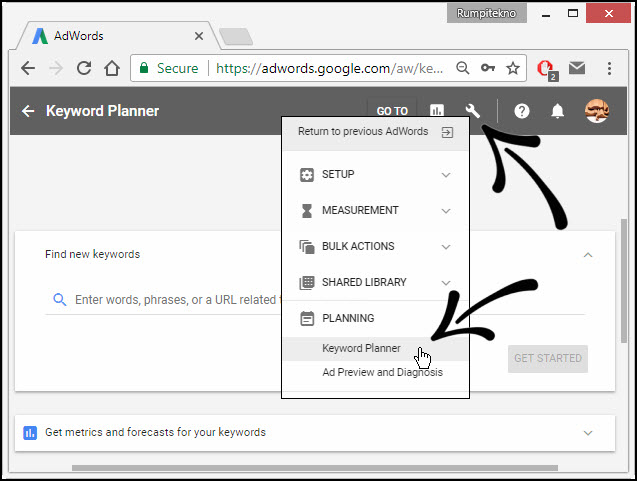This screenshot has height=481, width=637.
Task: Click the Keyword Planner page title
Action: point(102,111)
